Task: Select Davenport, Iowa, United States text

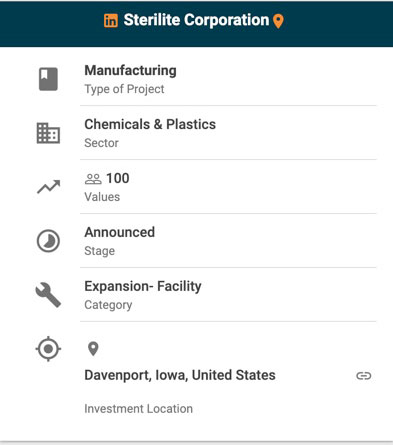Action: [180, 375]
